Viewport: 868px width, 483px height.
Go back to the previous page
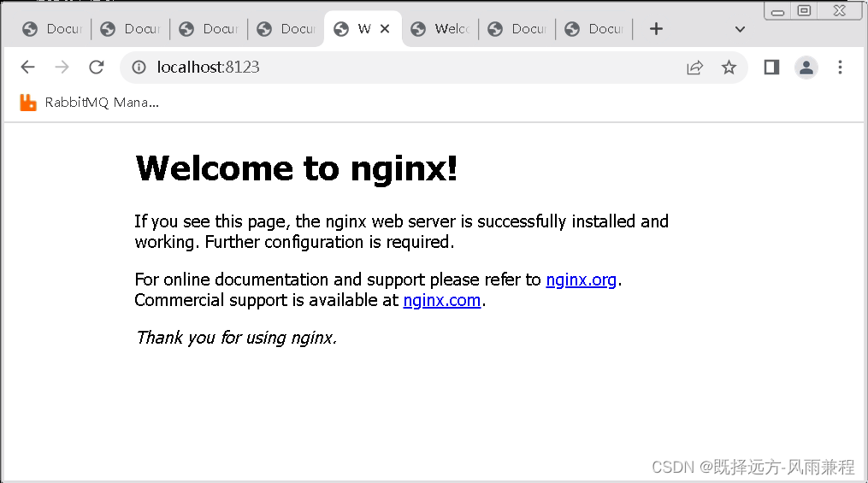coord(27,68)
